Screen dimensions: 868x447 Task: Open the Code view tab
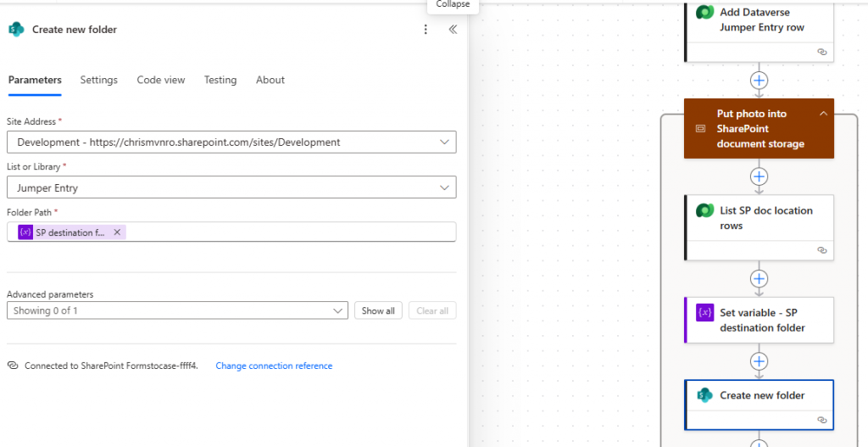tap(160, 80)
